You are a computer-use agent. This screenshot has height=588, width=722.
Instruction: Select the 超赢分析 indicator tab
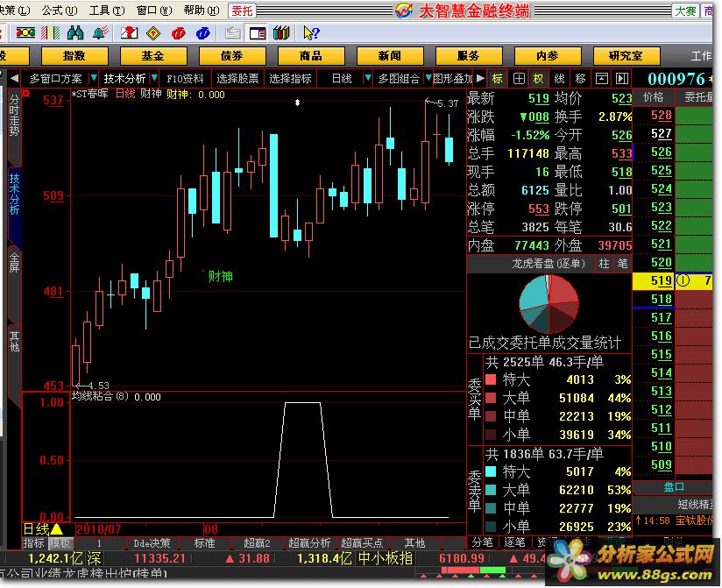coord(309,543)
